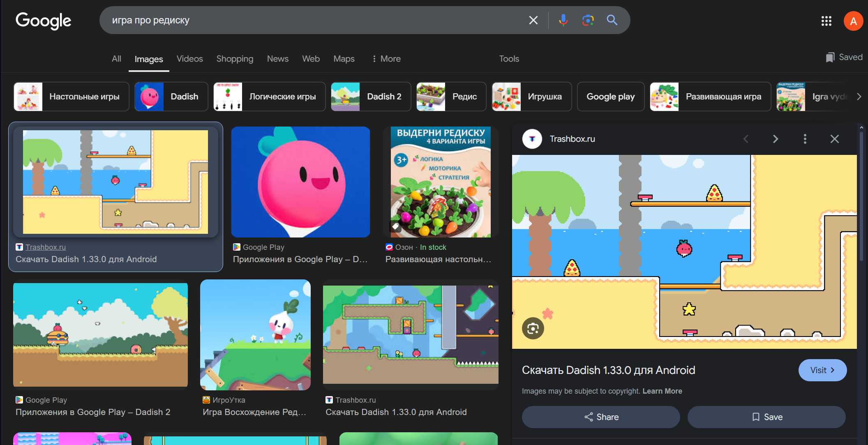Open pink radish Google Play thumbnail
The width and height of the screenshot is (868, 445).
point(300,182)
